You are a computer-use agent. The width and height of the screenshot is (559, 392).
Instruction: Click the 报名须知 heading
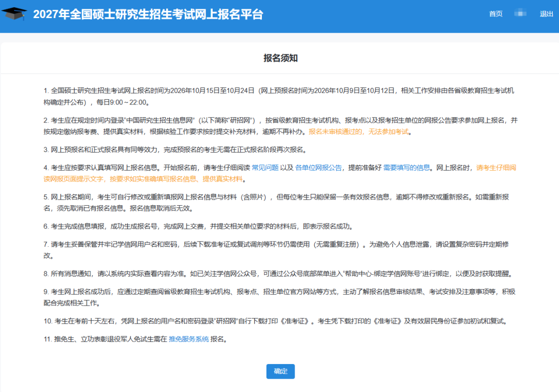280,58
